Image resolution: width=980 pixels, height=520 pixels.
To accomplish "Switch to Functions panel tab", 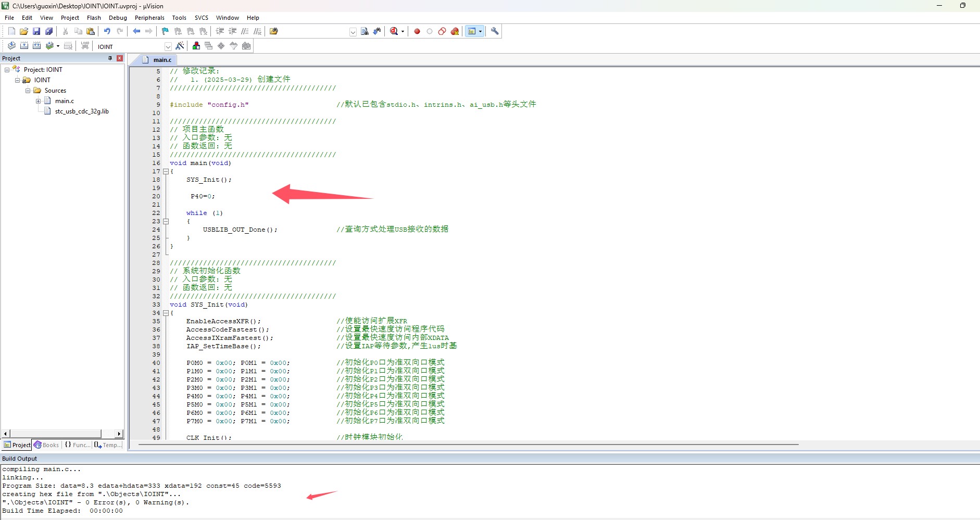I will 77,445.
